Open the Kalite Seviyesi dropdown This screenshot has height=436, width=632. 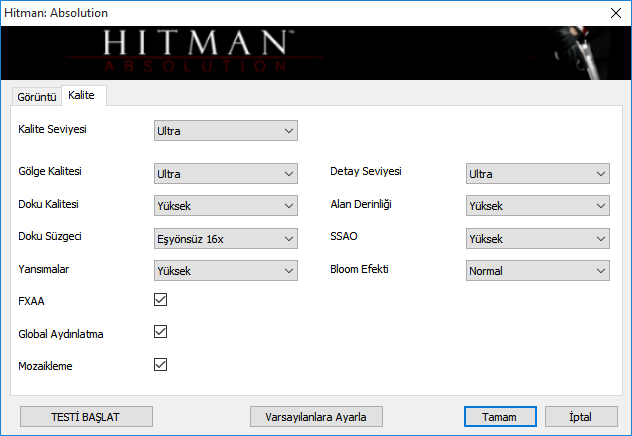[226, 131]
